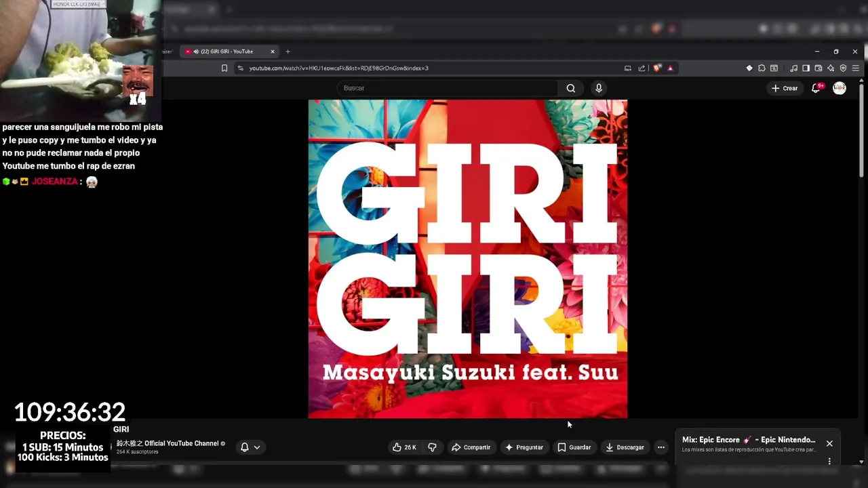Click the Brave Rewards triangle icon
Image resolution: width=868 pixels, height=488 pixels.
[x=670, y=68]
